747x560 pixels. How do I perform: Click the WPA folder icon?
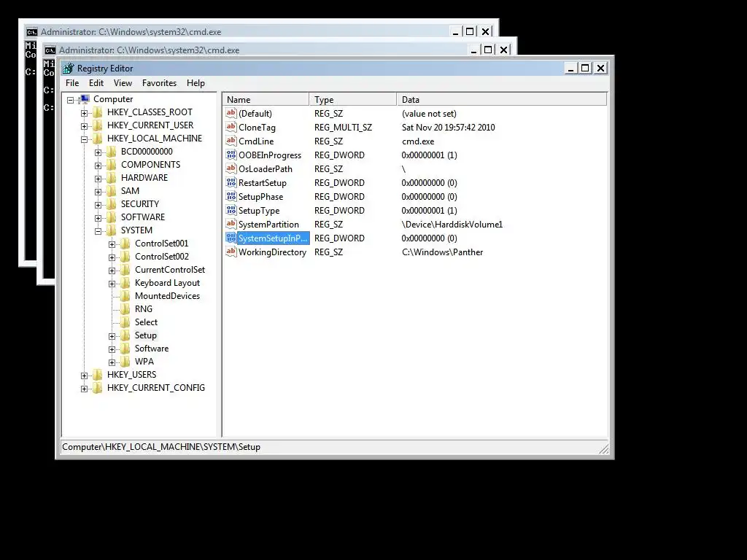(125, 362)
